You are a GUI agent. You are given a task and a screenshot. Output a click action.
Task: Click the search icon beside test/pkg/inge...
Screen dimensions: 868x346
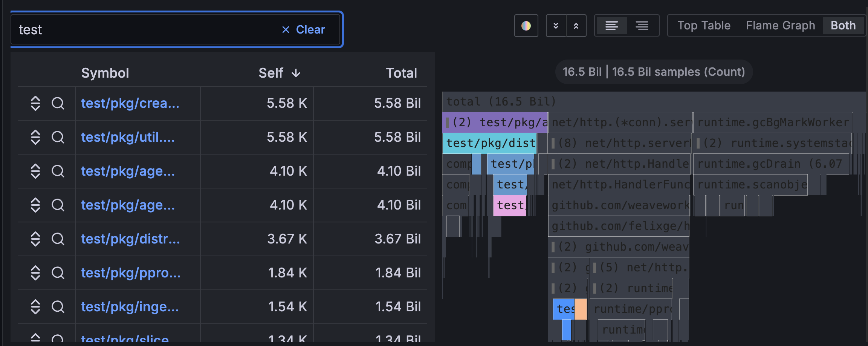58,307
